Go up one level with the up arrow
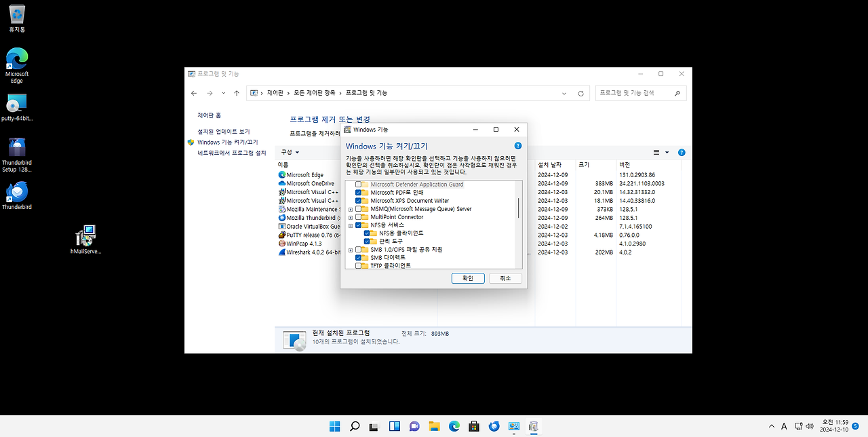868x437 pixels. coord(236,93)
